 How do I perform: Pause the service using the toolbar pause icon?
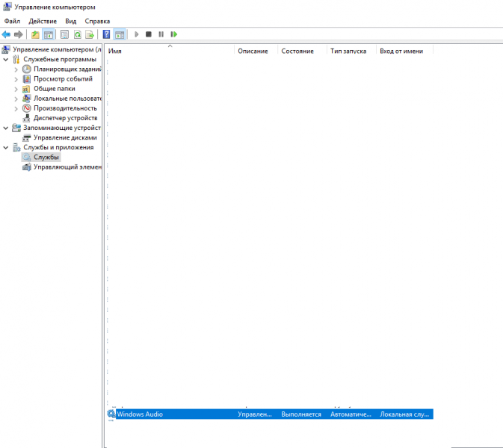pos(161,34)
